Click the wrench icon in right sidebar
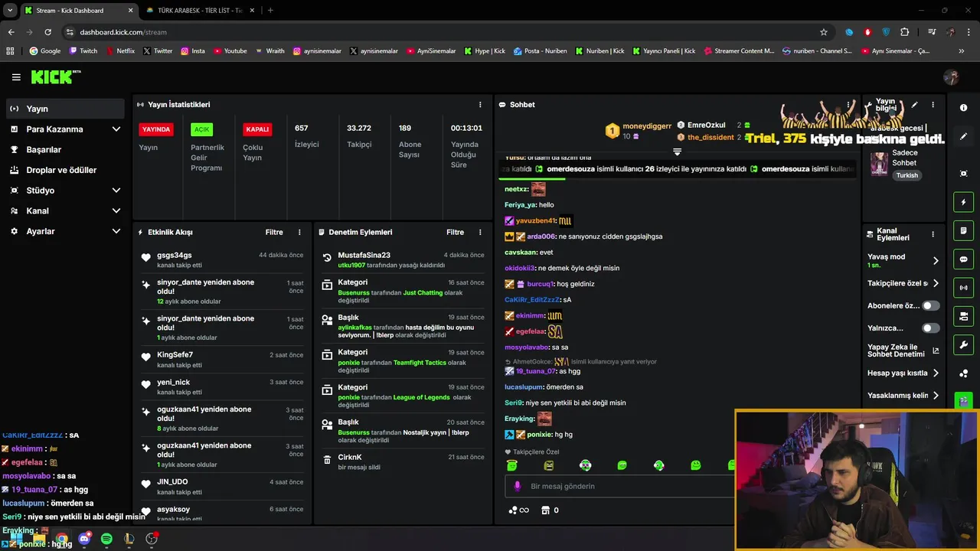Image resolution: width=980 pixels, height=551 pixels. click(964, 344)
